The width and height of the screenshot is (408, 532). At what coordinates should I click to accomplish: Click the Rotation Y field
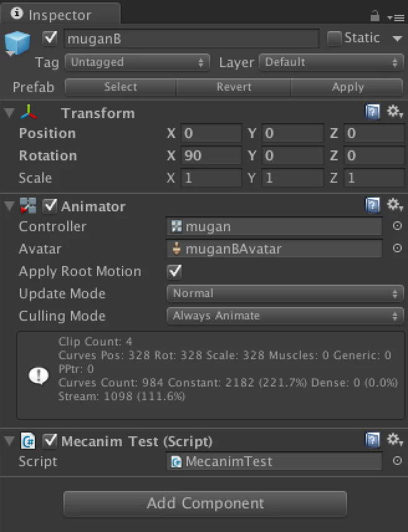(292, 155)
